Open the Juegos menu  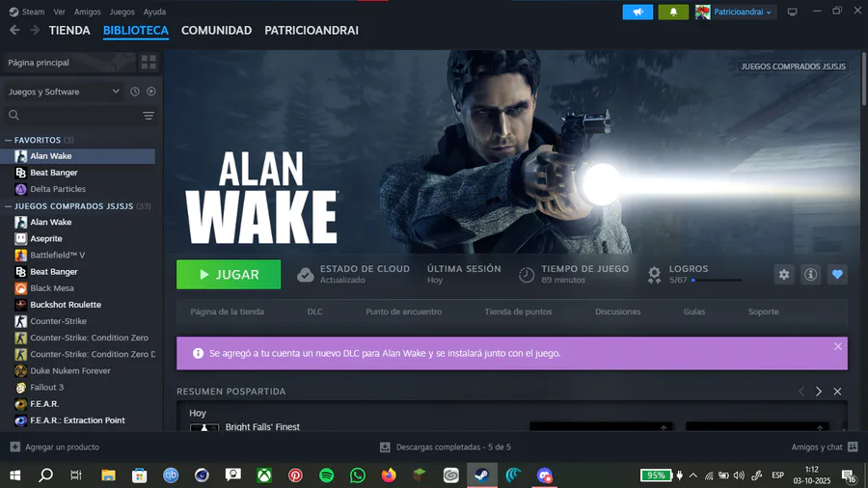click(122, 12)
